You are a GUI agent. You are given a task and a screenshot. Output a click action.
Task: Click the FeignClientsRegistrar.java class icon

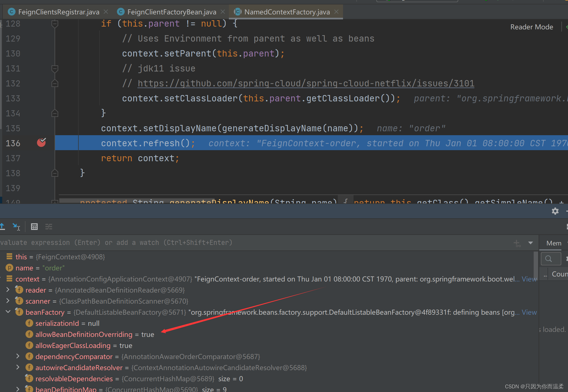coord(12,12)
